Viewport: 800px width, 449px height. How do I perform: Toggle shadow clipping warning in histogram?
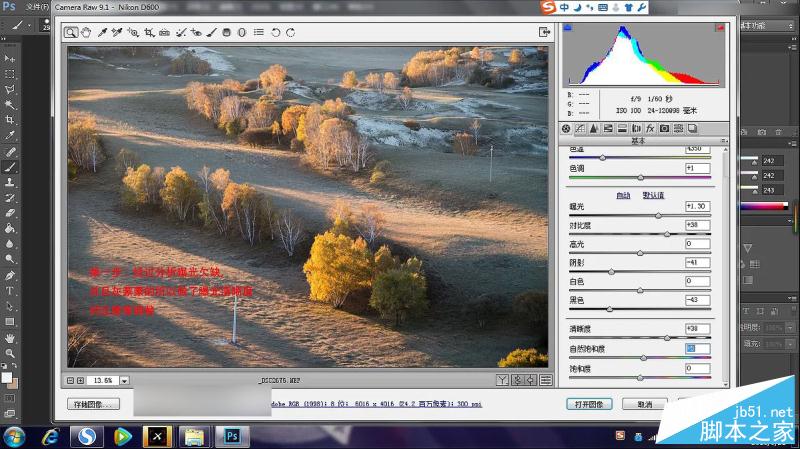coord(567,28)
